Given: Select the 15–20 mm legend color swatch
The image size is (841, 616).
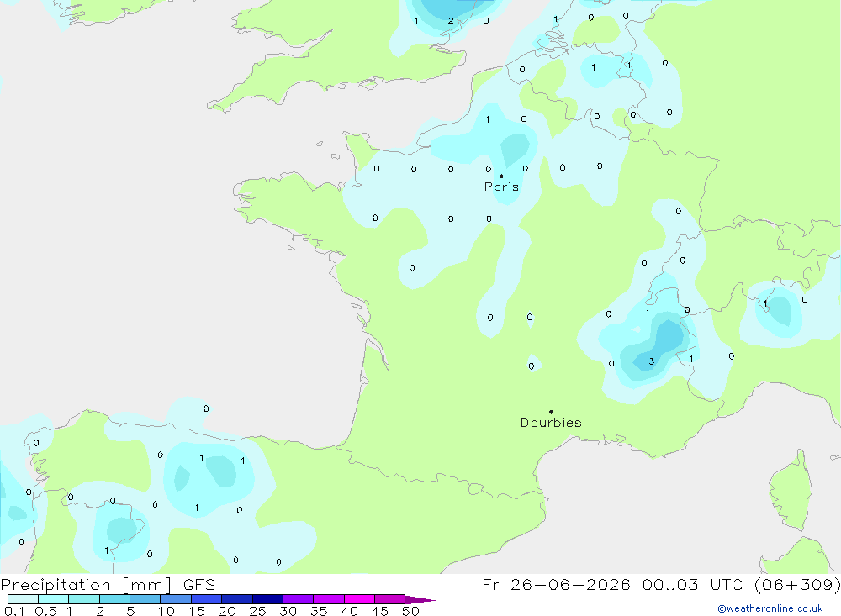Looking at the screenshot, I should click(207, 599).
